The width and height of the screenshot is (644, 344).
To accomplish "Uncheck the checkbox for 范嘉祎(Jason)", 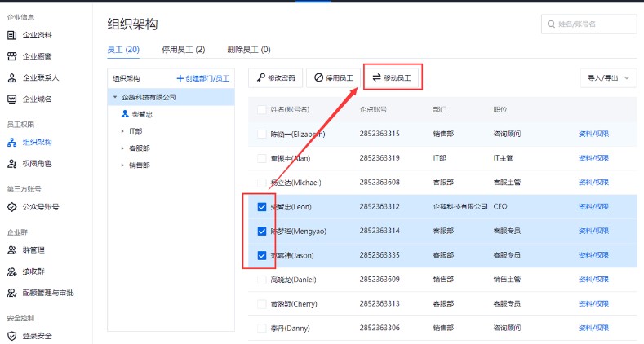I will (262, 255).
